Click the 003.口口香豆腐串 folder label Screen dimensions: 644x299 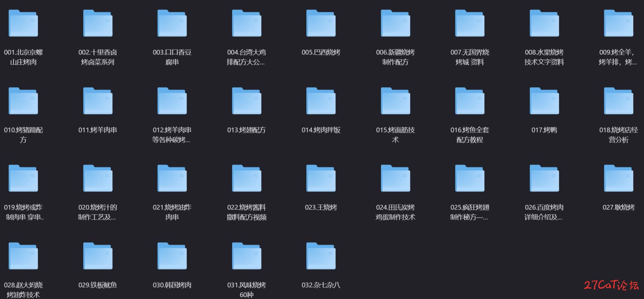(x=172, y=57)
